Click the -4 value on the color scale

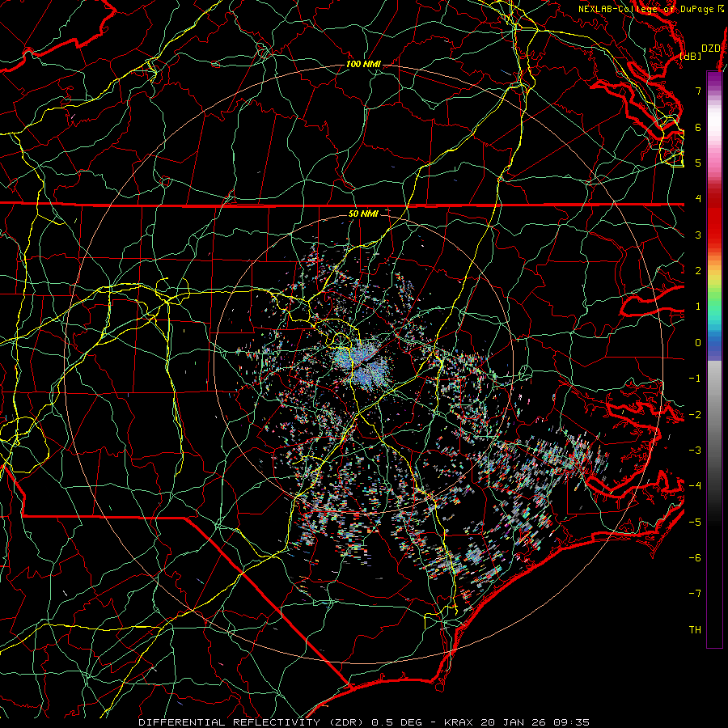[695, 486]
